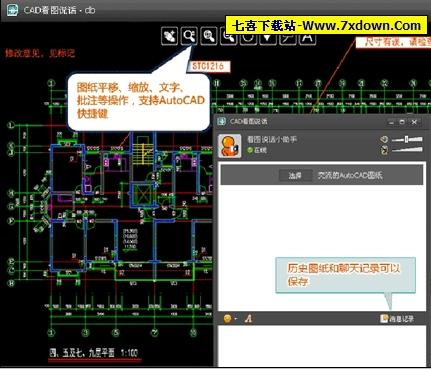431x369 pixels.
Task: Click the 选择 drawing button
Action: coord(295,175)
